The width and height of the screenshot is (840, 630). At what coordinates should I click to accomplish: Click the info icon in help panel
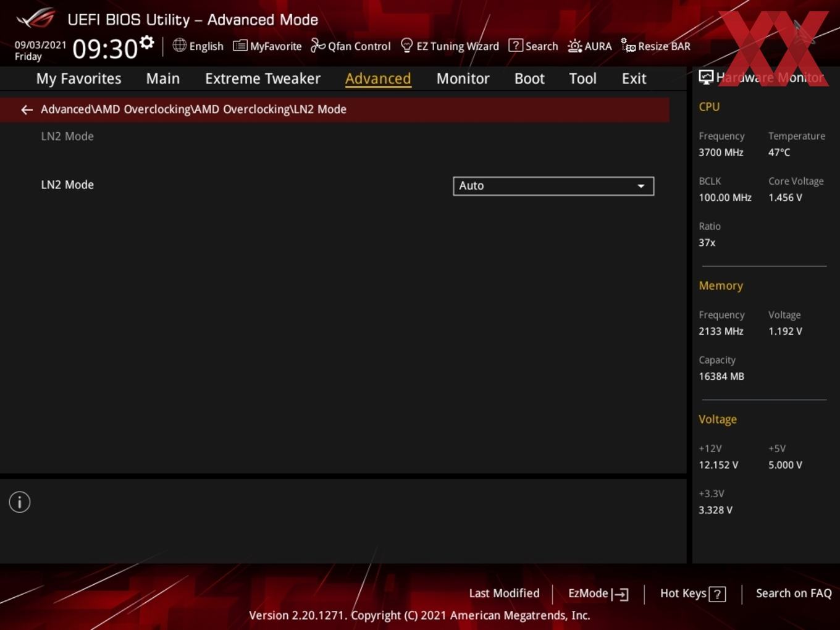pos(20,502)
